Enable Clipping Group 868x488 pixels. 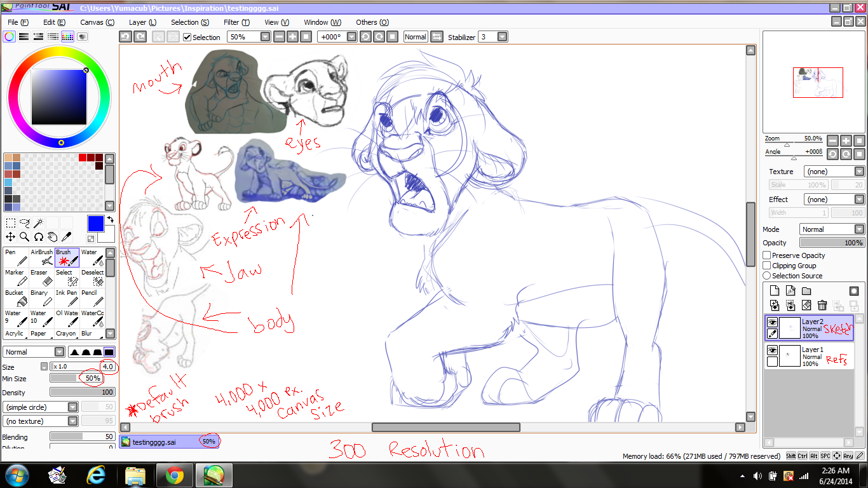point(767,266)
